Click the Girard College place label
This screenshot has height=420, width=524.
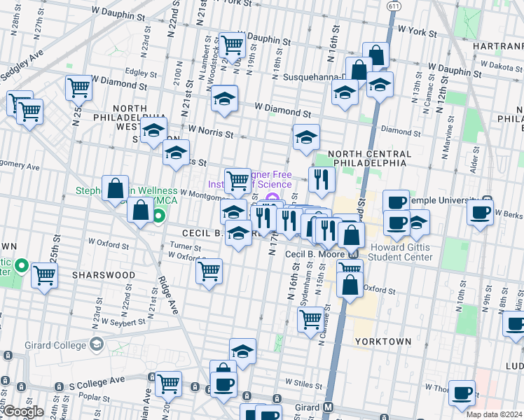[55, 345]
